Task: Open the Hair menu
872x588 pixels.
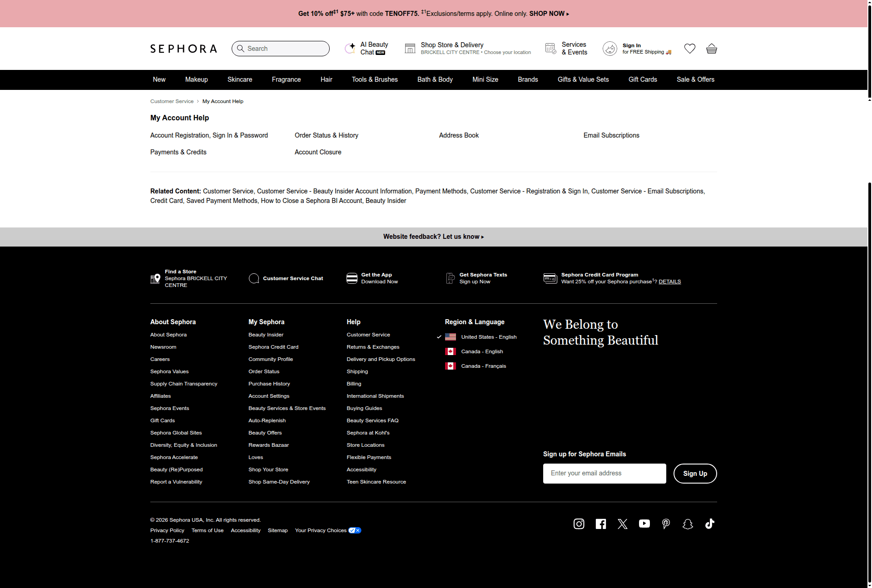Action: 326,79
